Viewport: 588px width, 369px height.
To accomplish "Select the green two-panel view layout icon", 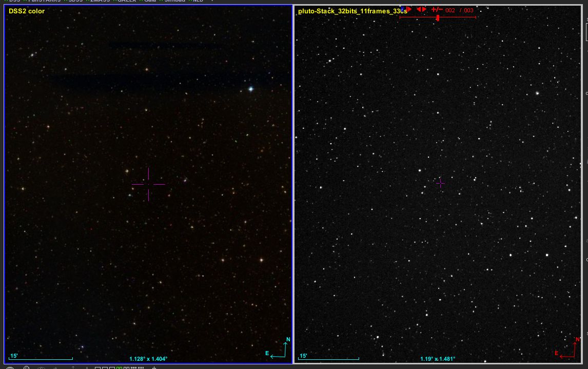I will point(119,367).
